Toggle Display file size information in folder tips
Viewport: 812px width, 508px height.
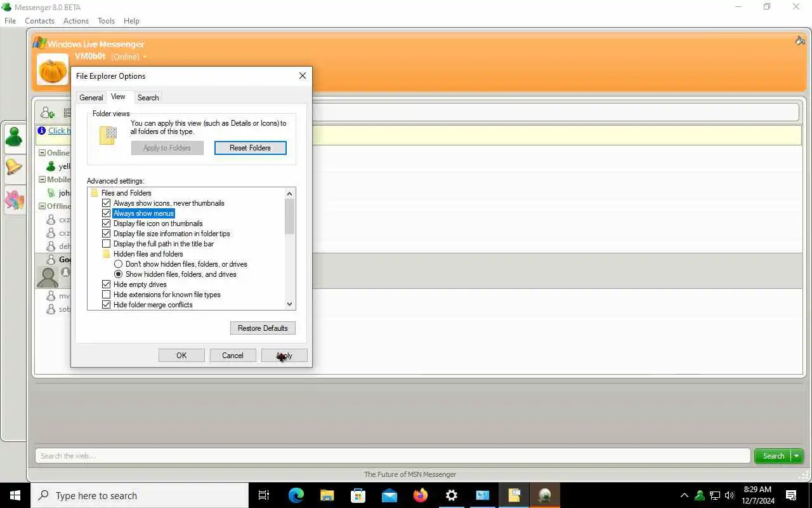click(x=107, y=234)
